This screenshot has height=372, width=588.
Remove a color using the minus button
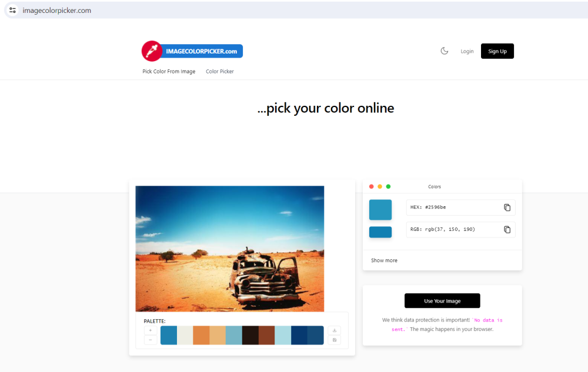tap(151, 340)
